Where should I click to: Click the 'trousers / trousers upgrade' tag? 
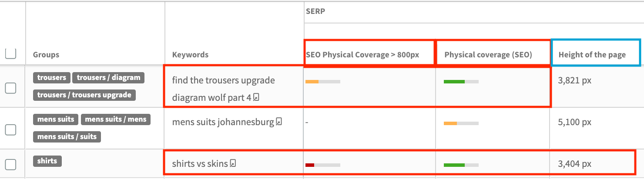[x=84, y=95]
